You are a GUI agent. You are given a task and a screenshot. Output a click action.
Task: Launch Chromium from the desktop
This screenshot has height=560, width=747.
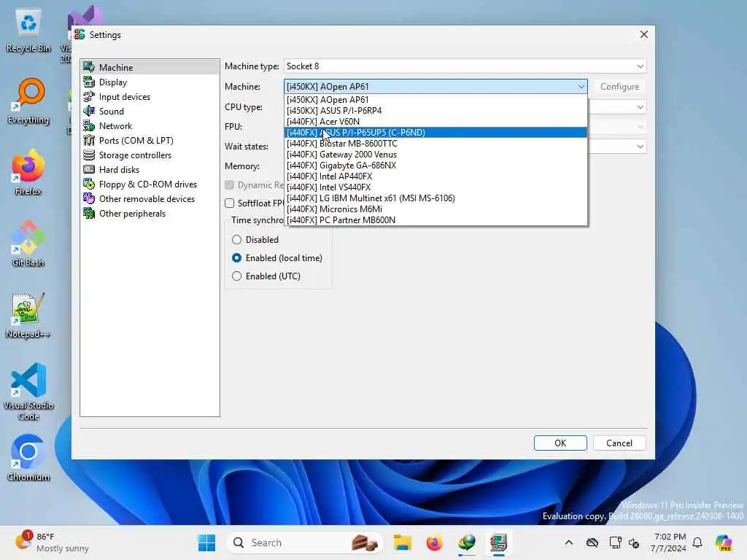point(28,459)
